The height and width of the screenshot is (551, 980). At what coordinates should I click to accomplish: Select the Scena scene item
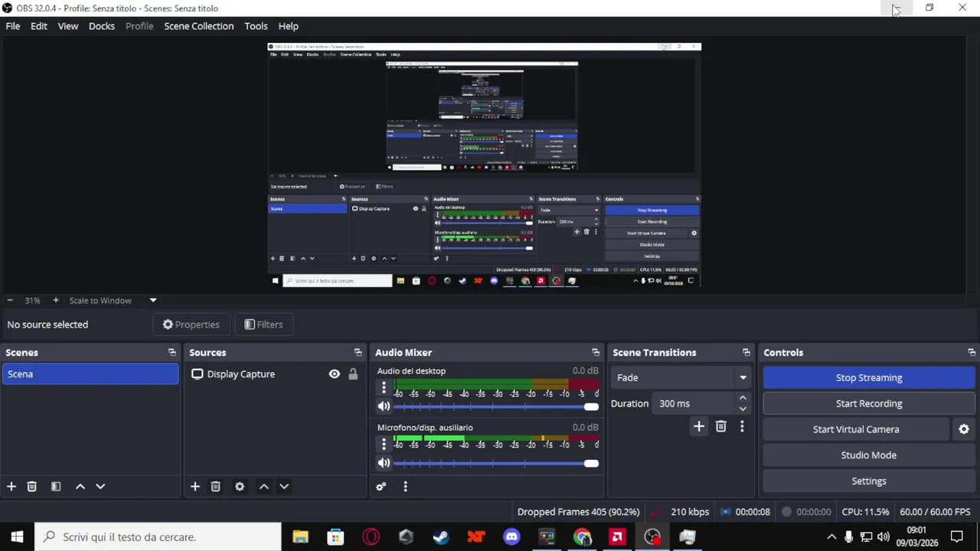(90, 374)
